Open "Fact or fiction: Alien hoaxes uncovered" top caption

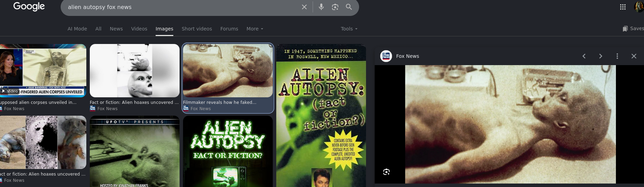point(134,102)
